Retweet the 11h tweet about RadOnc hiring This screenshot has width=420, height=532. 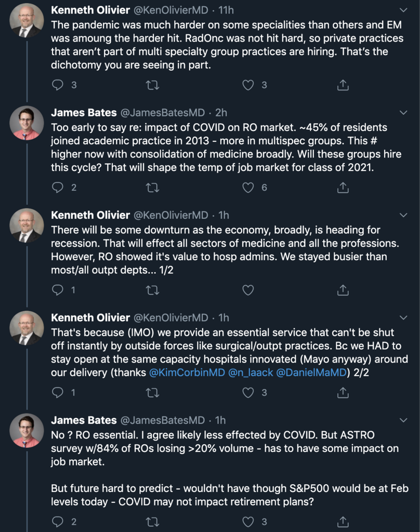point(152,85)
